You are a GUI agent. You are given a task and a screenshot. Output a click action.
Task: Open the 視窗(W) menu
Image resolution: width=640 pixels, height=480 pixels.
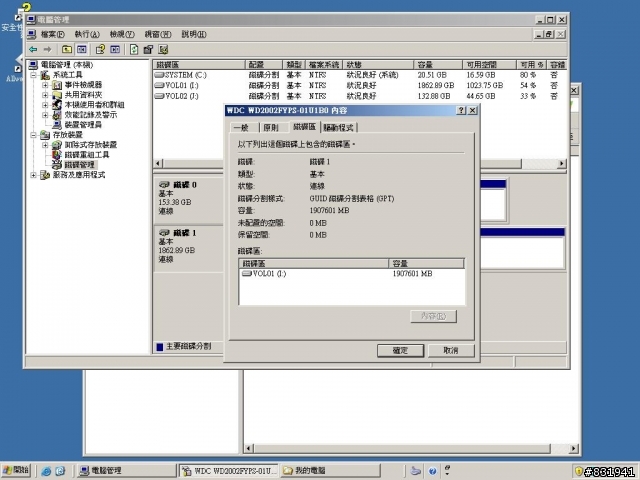pyautogui.click(x=158, y=34)
